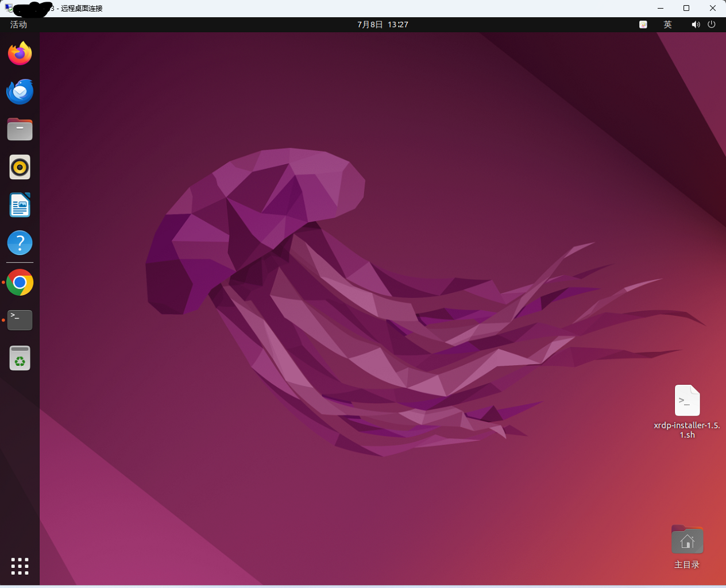Launch Rhythmbox music player

20,167
